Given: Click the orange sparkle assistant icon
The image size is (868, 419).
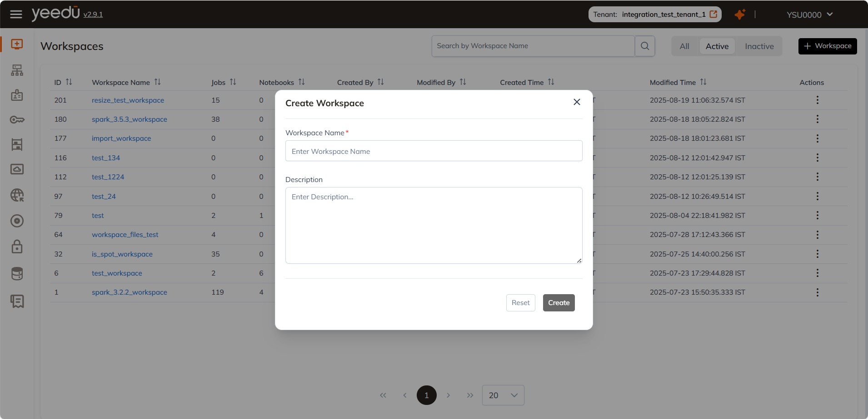Looking at the screenshot, I should [x=740, y=15].
